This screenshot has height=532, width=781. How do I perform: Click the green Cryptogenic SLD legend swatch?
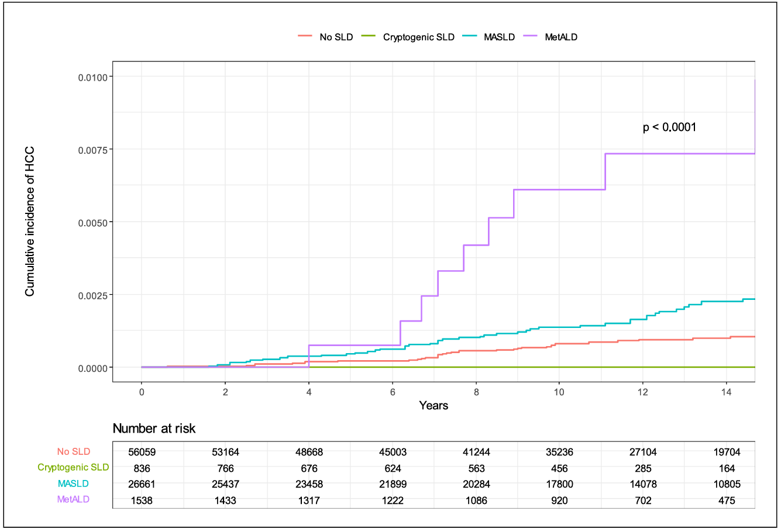pos(368,37)
